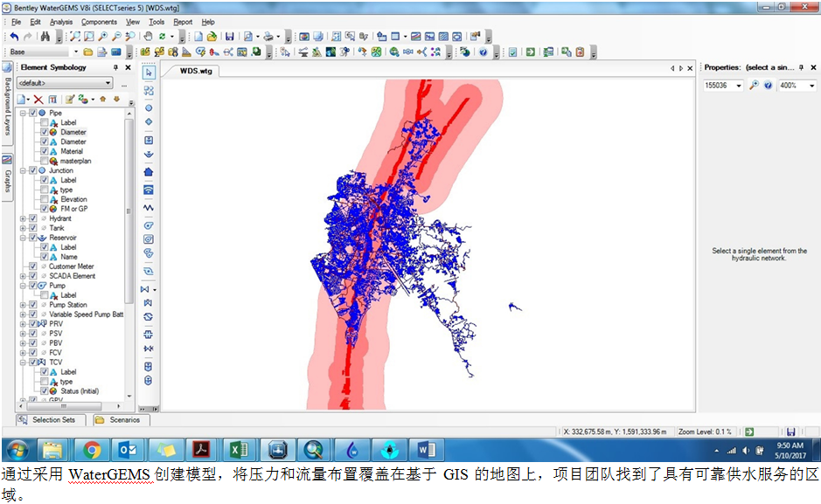Collapse the Junction tree node
Screen dimensions: 821x504
pos(23,170)
